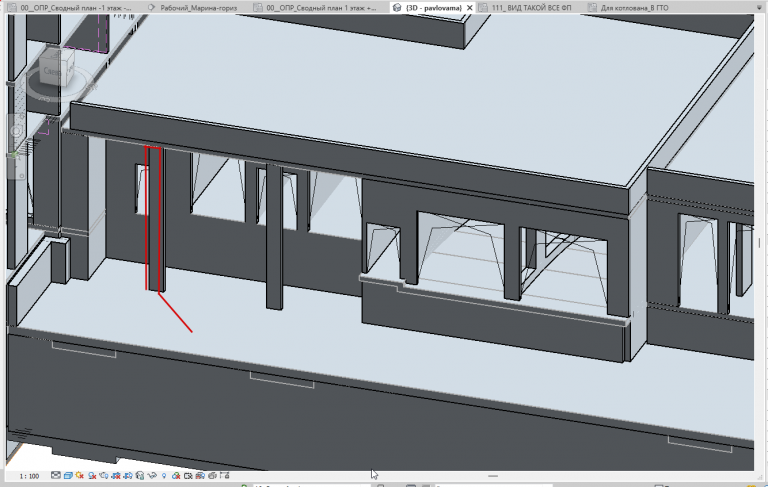Toggle Shadows icon in view control bar
This screenshot has height=487, width=768.
pyautogui.click(x=92, y=476)
